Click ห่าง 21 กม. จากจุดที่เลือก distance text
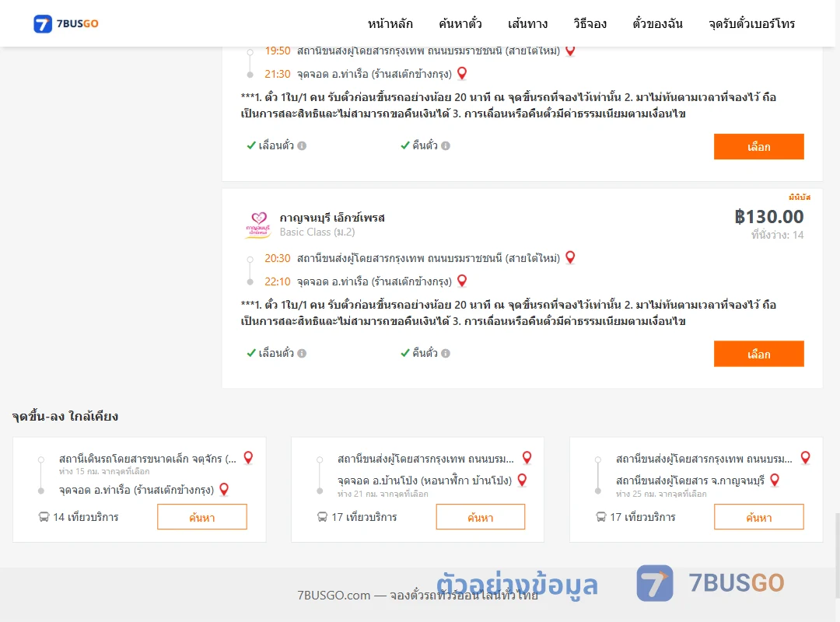This screenshot has width=840, height=622. [x=383, y=494]
